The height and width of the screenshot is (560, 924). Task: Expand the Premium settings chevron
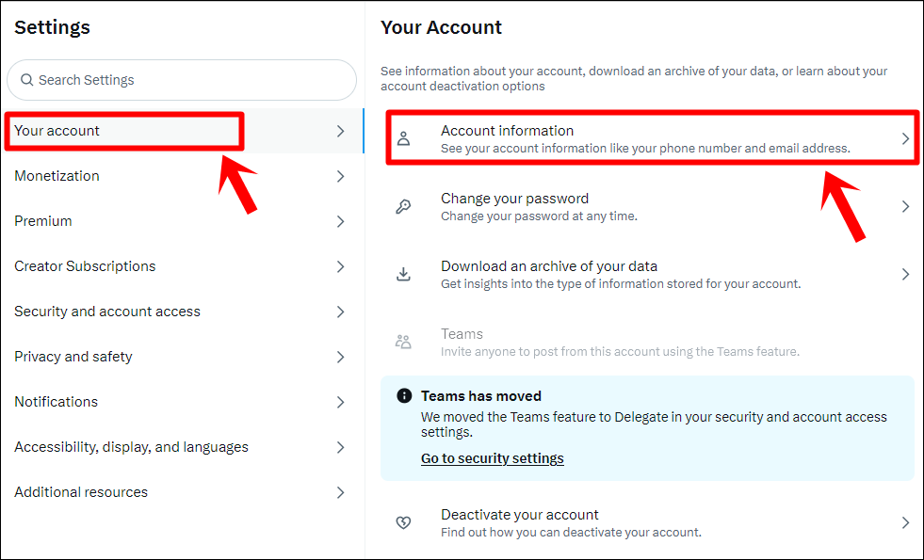[340, 221]
